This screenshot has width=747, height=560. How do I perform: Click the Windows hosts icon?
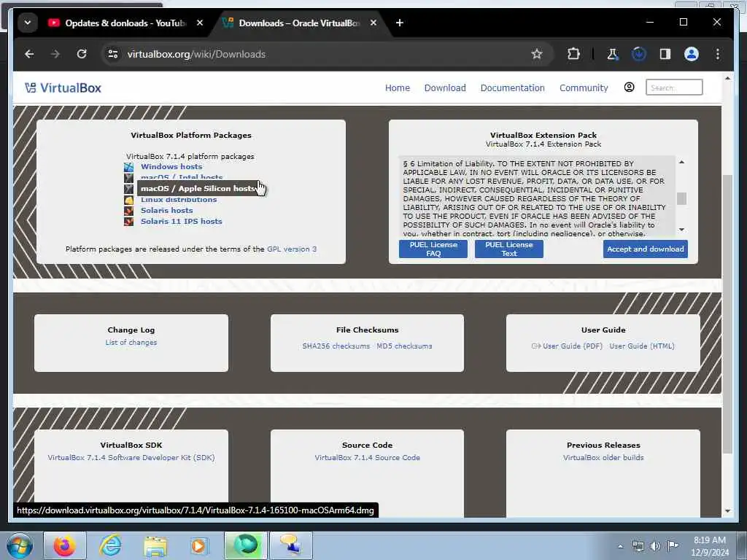click(128, 167)
